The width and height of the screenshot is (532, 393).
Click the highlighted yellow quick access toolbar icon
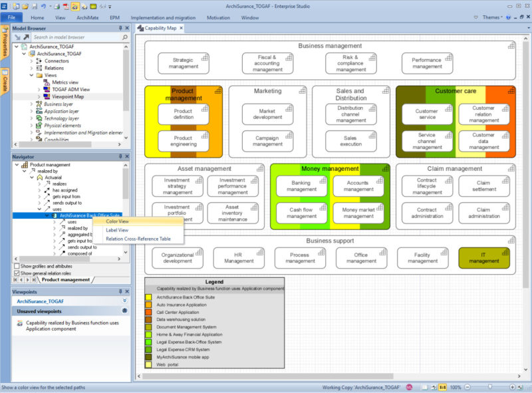[75, 7]
